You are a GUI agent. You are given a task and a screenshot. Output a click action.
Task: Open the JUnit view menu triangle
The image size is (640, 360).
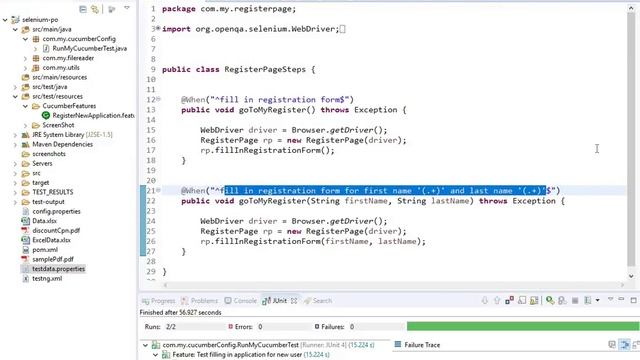[610, 300]
